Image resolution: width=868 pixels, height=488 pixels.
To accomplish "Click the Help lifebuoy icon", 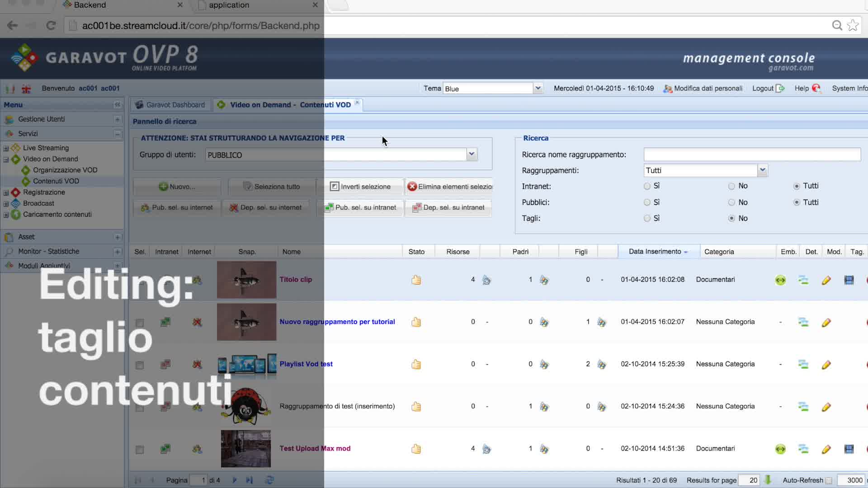I will coord(816,89).
